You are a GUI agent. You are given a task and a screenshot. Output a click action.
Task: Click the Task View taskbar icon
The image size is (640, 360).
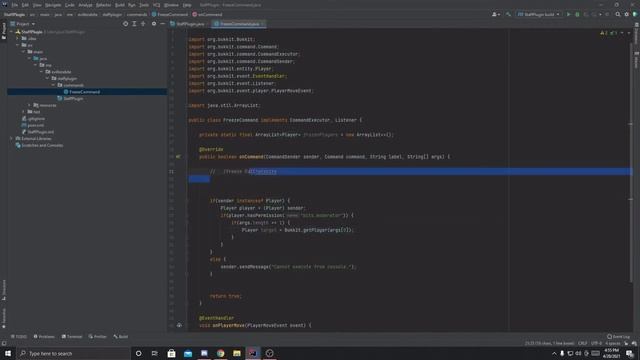click(155, 353)
